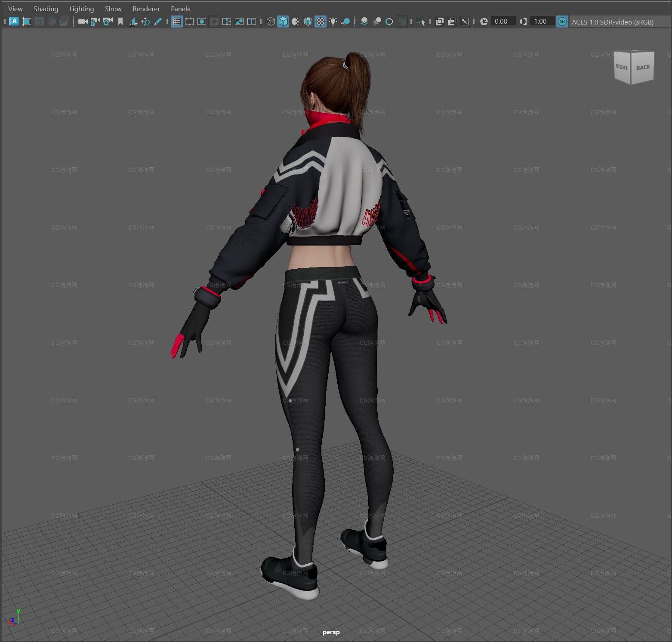This screenshot has width=672, height=642.
Task: Click the Exposure aperture icon
Action: pyautogui.click(x=484, y=21)
